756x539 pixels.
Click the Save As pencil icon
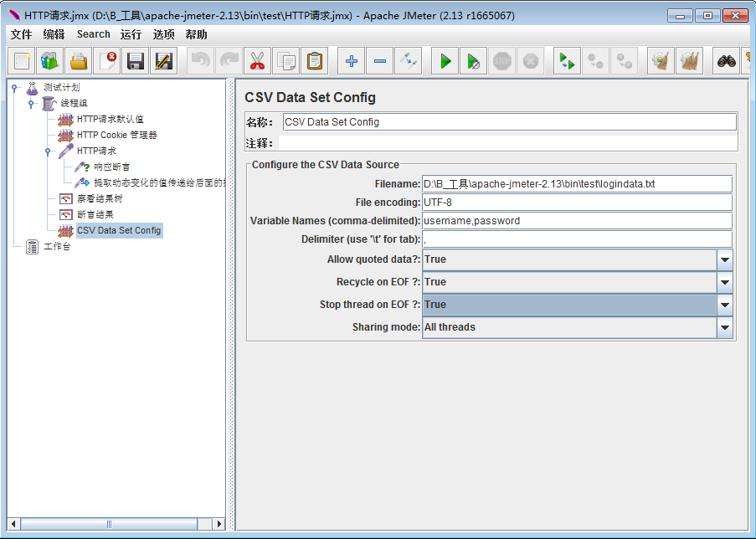[164, 61]
